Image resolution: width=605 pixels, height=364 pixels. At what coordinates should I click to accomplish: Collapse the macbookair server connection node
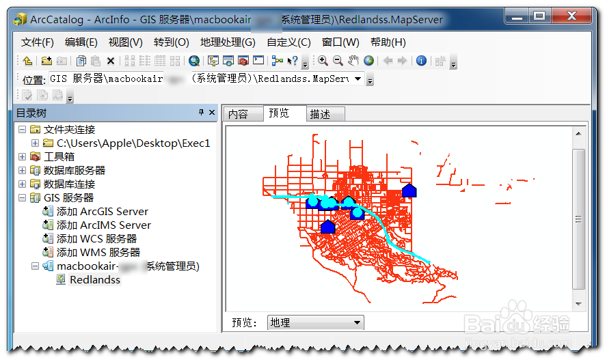[35, 266]
